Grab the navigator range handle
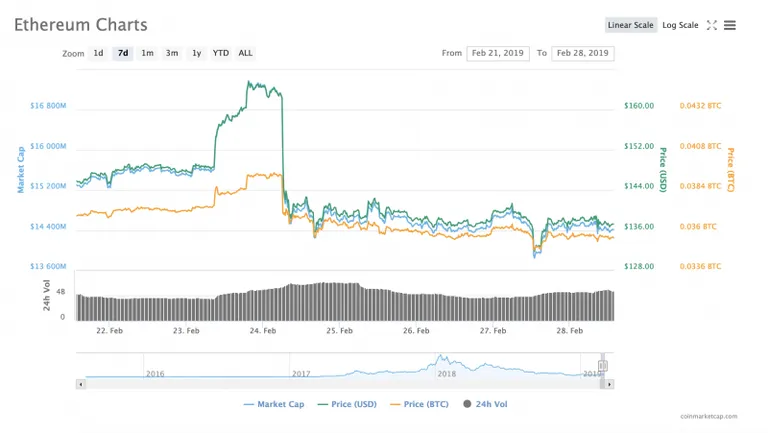 point(602,365)
